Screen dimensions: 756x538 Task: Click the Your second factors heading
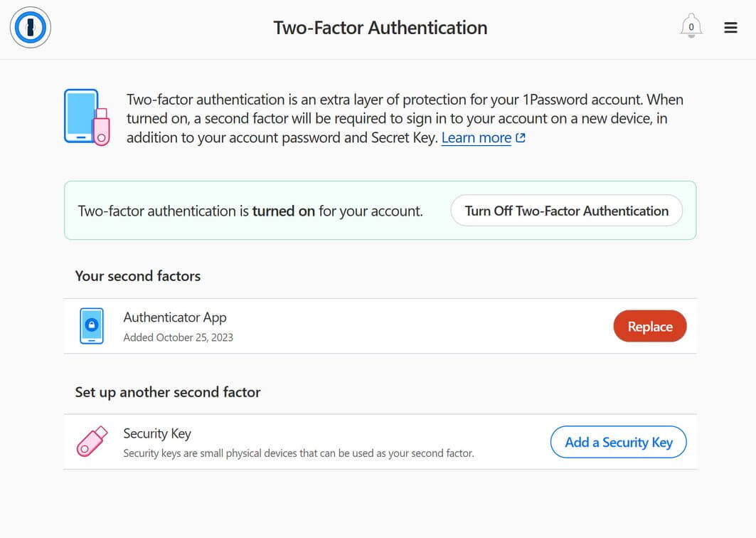point(138,276)
